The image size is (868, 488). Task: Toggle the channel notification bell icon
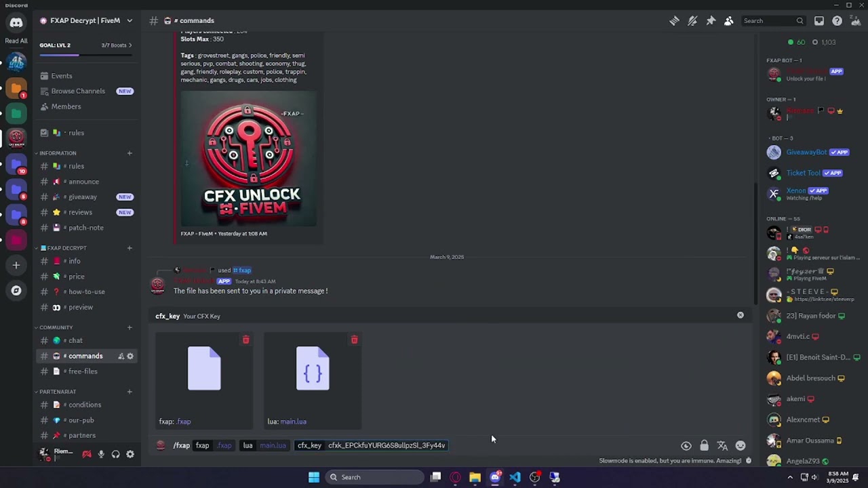(692, 21)
